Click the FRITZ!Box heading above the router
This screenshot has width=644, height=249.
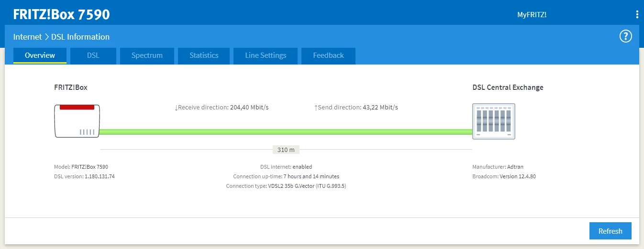[x=71, y=87]
